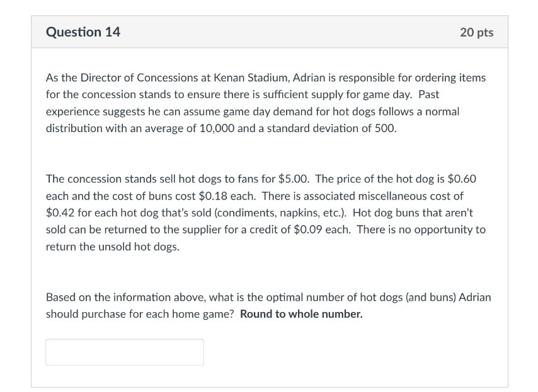Click the question card header bar
The width and height of the screenshot is (538, 392).
(x=269, y=31)
